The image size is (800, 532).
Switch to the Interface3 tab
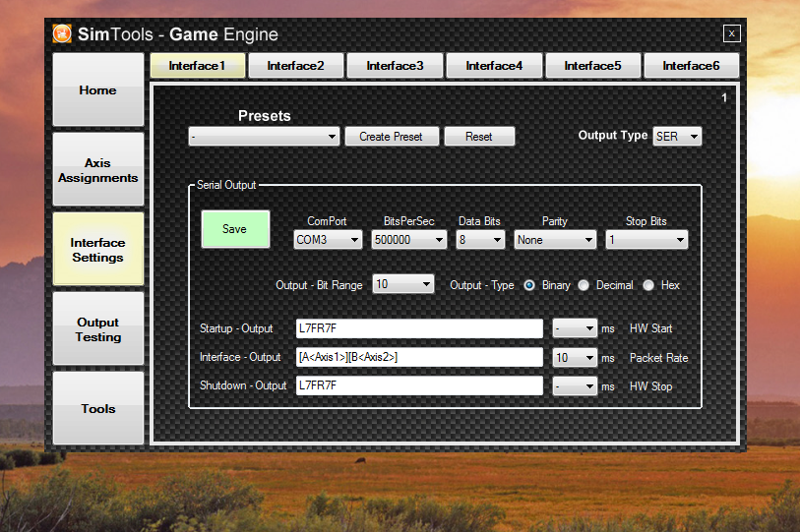click(x=395, y=66)
